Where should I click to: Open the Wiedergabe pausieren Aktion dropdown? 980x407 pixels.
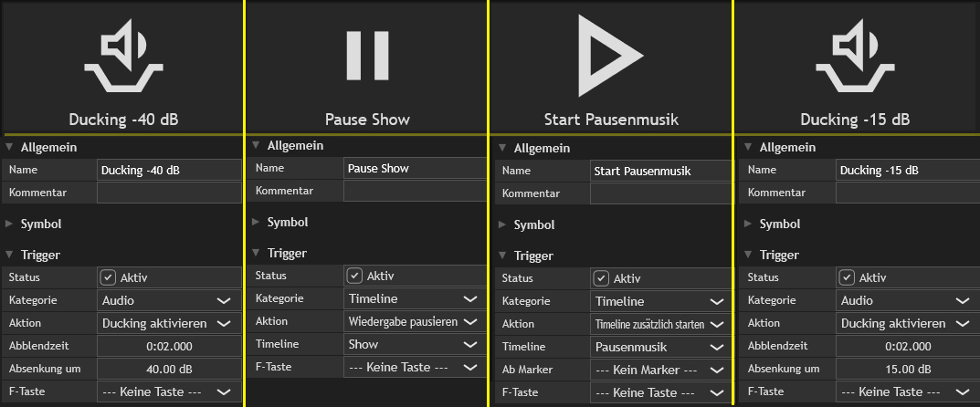415,321
